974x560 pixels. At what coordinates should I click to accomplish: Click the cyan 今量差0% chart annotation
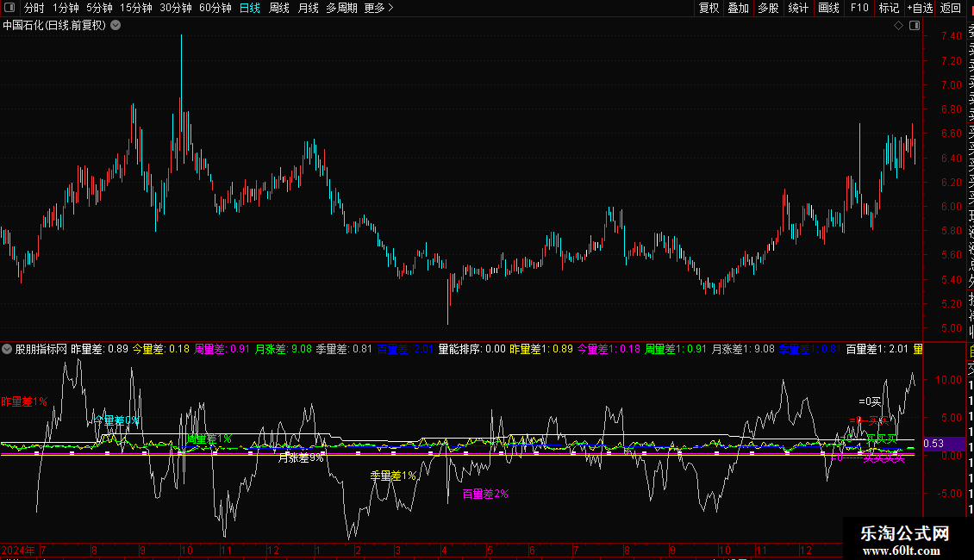(116, 420)
